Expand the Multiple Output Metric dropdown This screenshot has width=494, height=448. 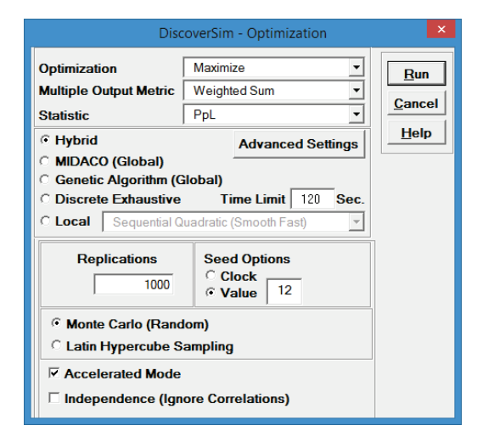tap(273, 91)
